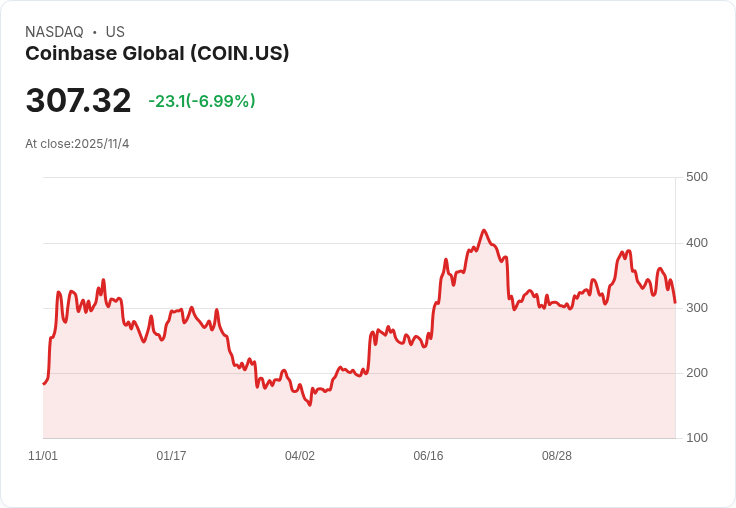Click the lowest trough of the chart line
The height and width of the screenshot is (508, 736).
(x=310, y=405)
